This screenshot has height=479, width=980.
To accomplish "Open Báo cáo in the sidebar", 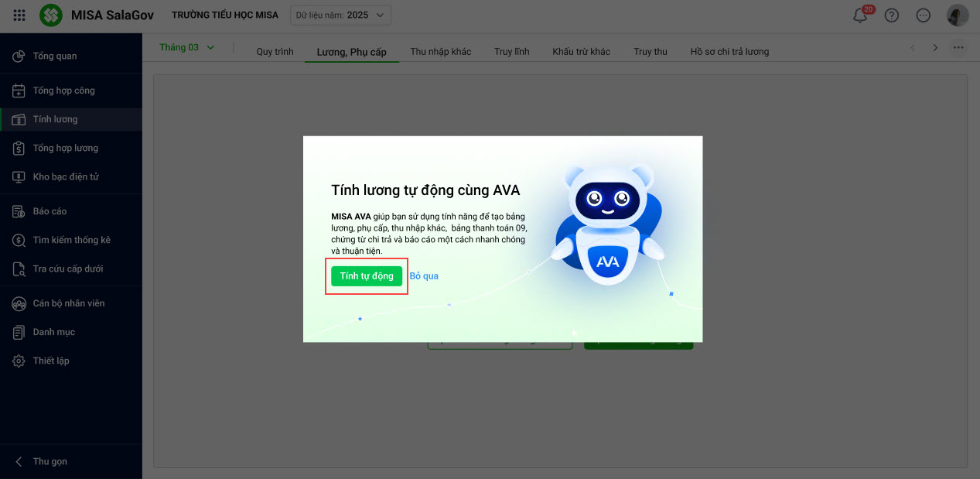I will (71, 211).
